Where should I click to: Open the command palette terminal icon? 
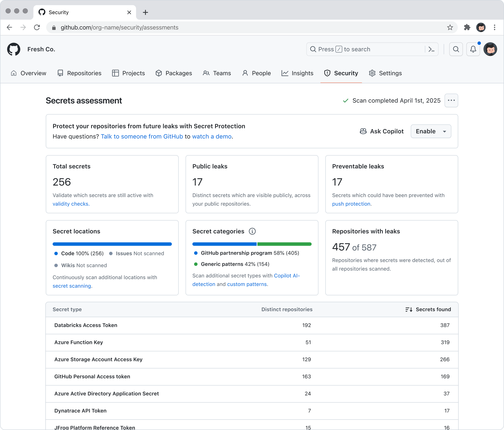click(431, 49)
